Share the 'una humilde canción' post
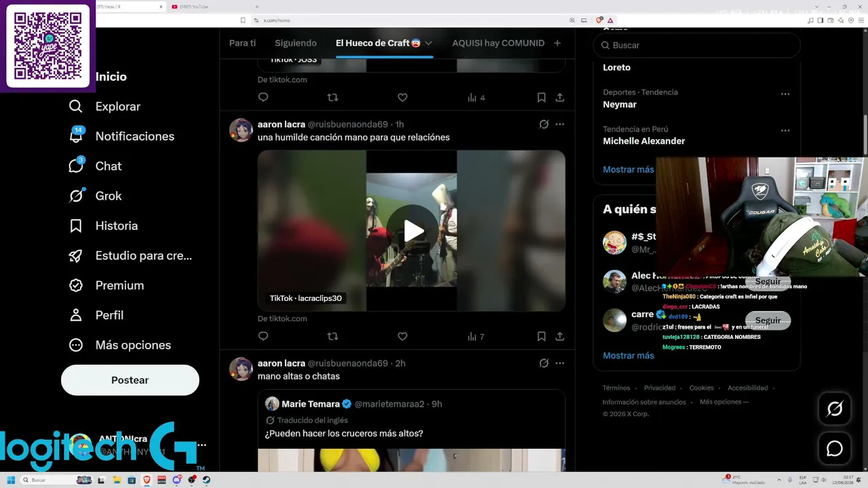 pyautogui.click(x=560, y=336)
